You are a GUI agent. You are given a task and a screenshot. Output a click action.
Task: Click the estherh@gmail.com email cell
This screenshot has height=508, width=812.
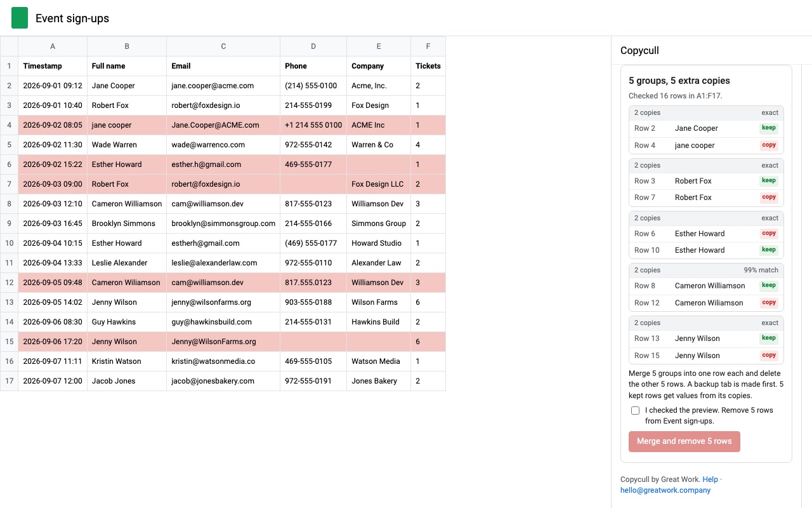[223, 243]
